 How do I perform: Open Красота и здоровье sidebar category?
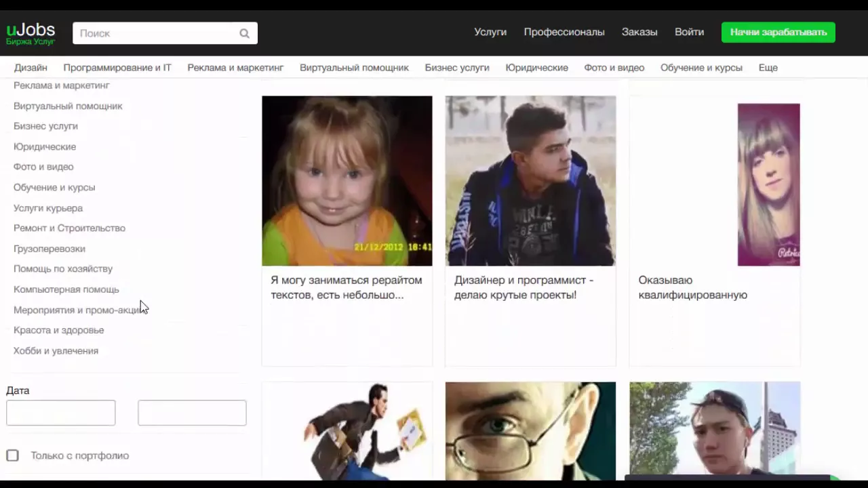click(x=59, y=330)
